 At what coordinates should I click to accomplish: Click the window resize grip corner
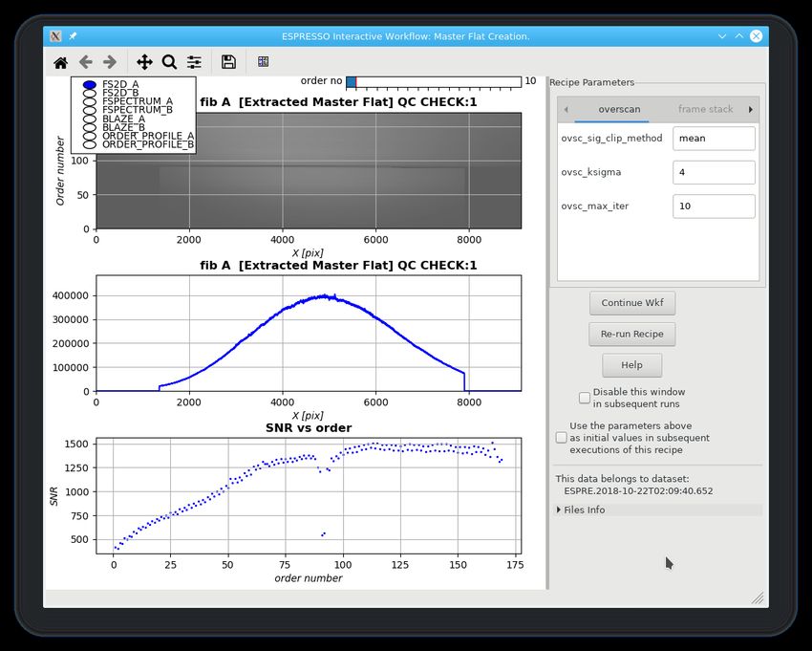[x=758, y=598]
